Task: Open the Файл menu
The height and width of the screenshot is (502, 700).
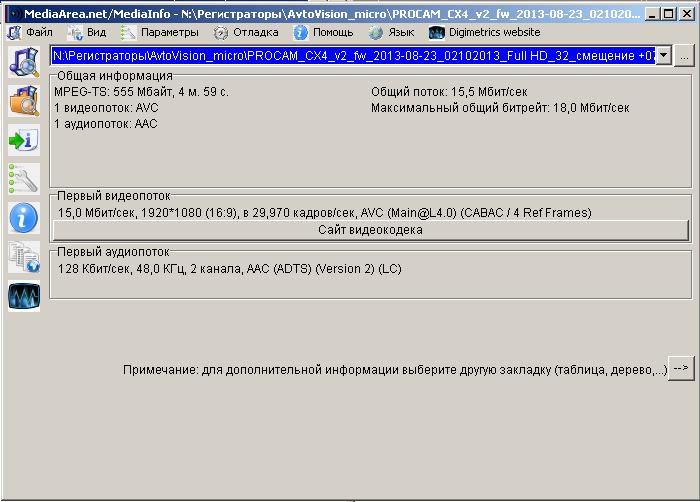Action: pos(31,32)
